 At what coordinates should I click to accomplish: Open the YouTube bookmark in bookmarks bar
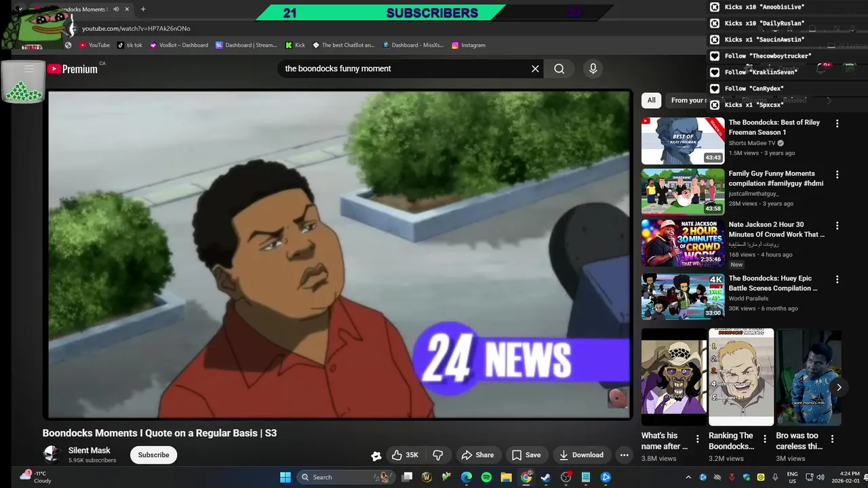[x=94, y=45]
